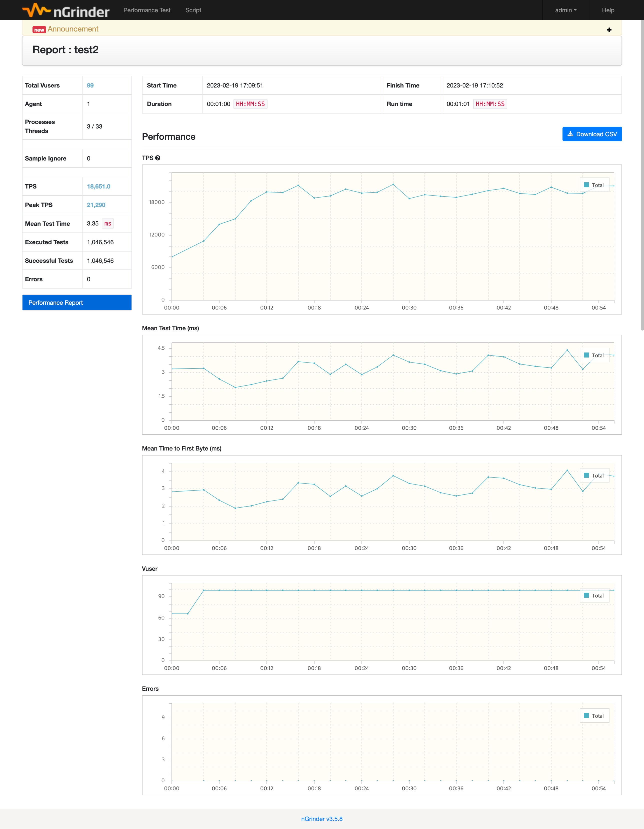The image size is (644, 829).
Task: Click the Announcement title link
Action: pos(73,29)
